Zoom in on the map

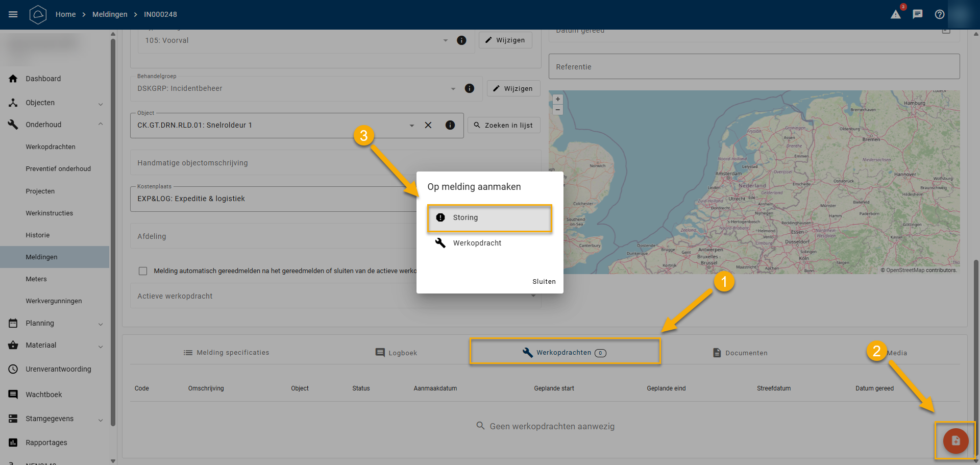pos(558,100)
